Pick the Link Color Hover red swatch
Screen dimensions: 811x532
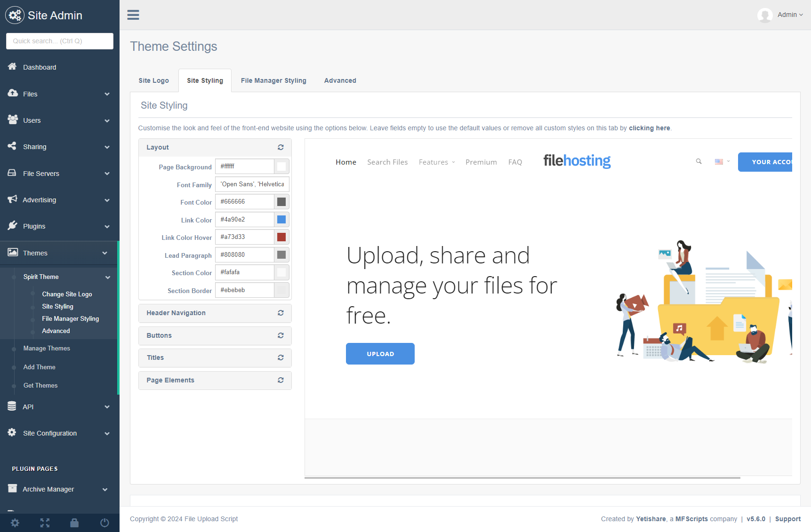pyautogui.click(x=281, y=237)
